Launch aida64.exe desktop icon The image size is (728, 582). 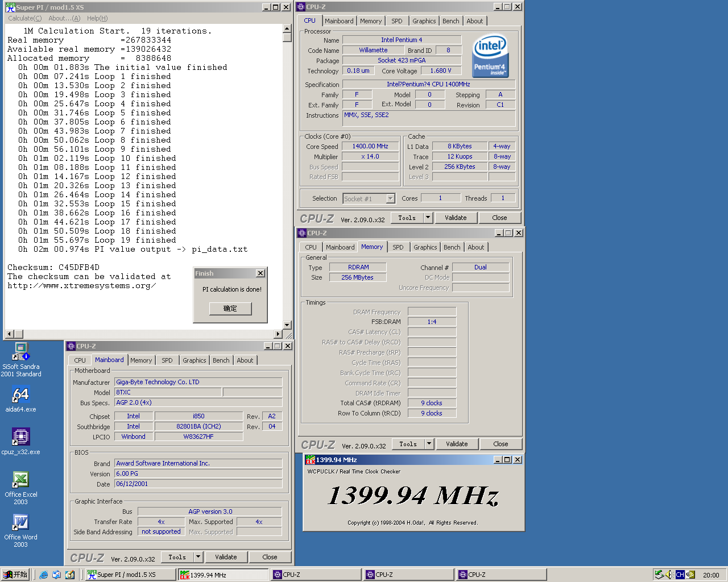[21, 398]
